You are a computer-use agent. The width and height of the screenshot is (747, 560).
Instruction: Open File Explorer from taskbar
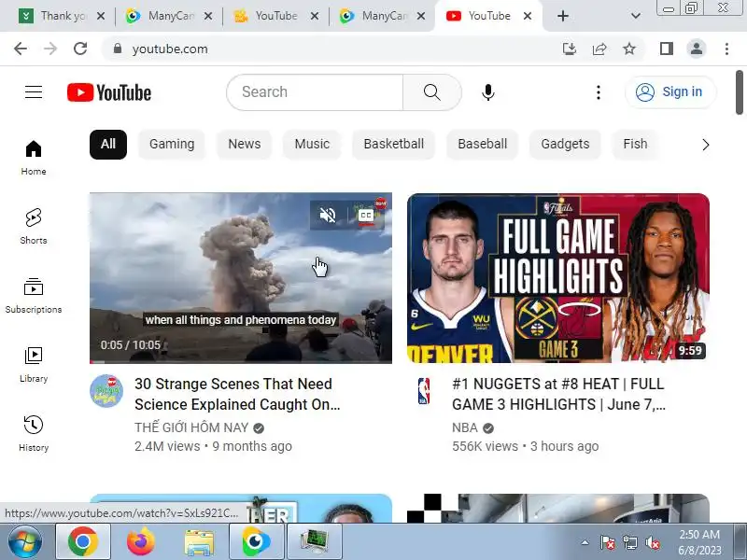[x=199, y=542]
